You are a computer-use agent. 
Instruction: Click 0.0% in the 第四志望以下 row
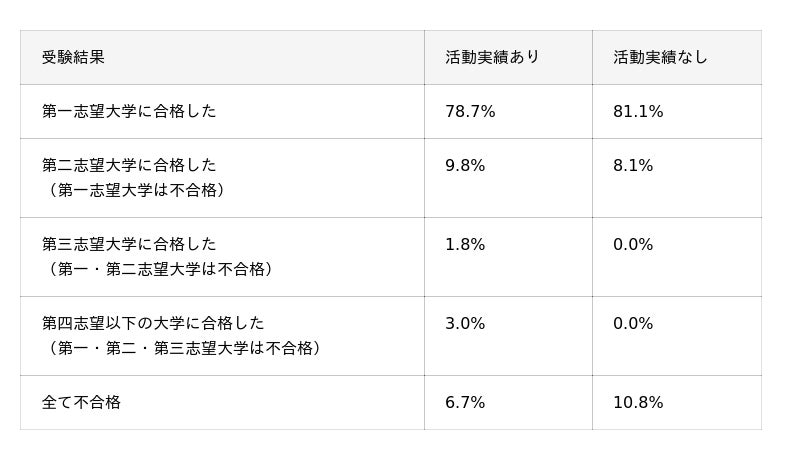pos(633,323)
